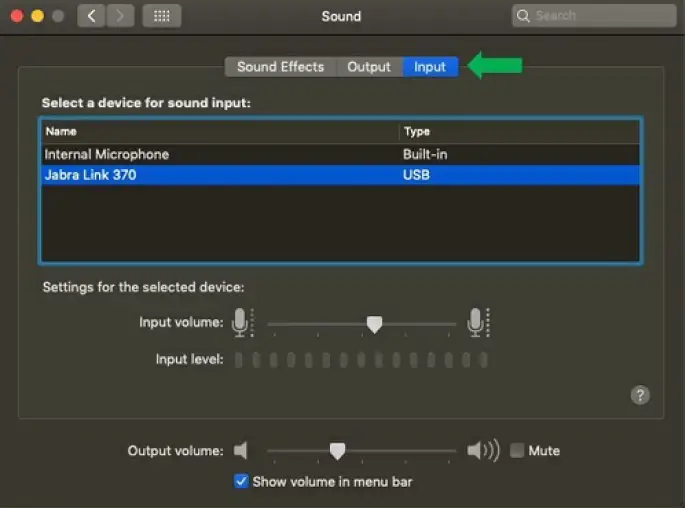Click the loud speaker icon by output volume
This screenshot has height=508, width=685.
click(483, 450)
